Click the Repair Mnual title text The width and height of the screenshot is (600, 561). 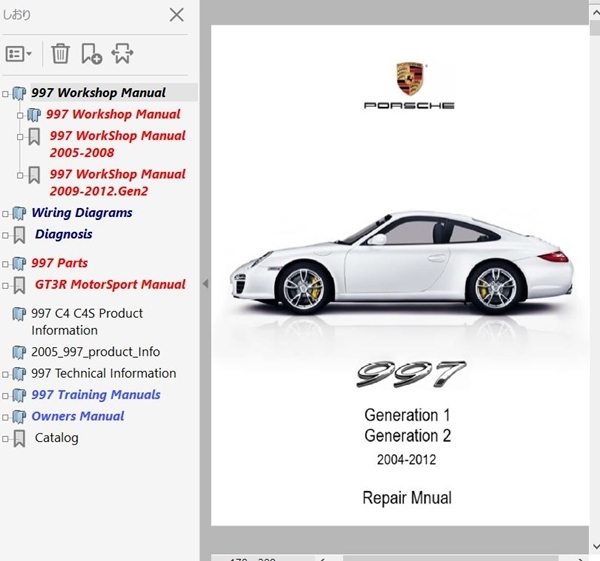click(407, 498)
